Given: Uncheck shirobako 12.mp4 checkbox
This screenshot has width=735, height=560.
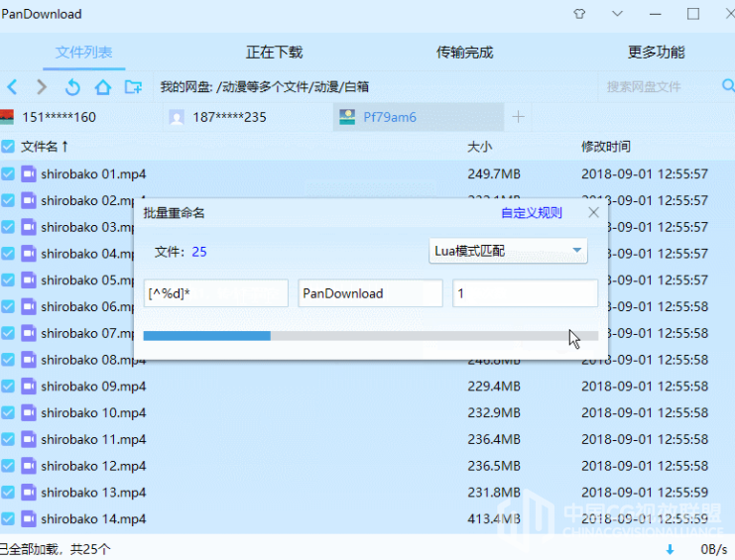Looking at the screenshot, I should [8, 466].
